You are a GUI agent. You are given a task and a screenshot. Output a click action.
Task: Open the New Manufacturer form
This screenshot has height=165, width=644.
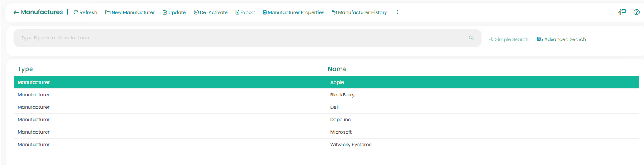click(x=130, y=12)
